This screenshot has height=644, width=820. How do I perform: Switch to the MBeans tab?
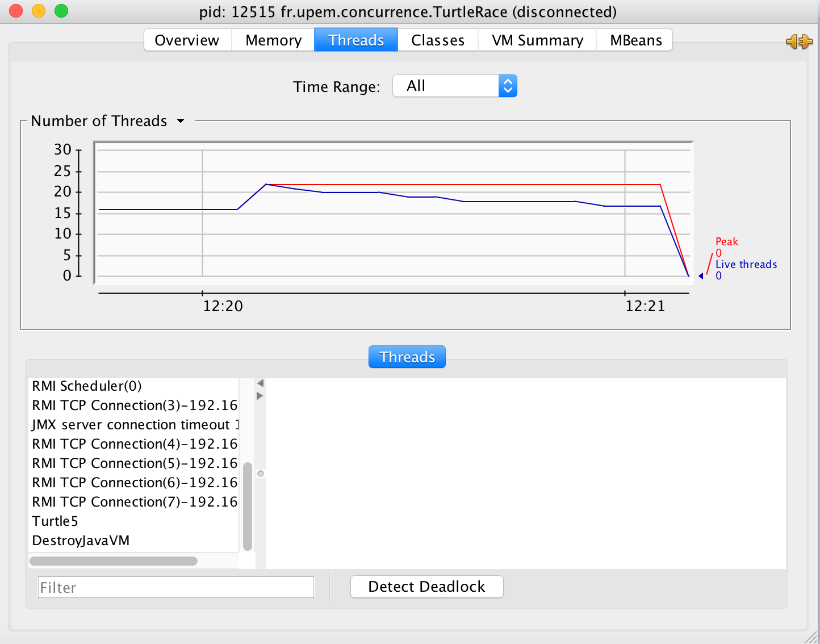[635, 40]
